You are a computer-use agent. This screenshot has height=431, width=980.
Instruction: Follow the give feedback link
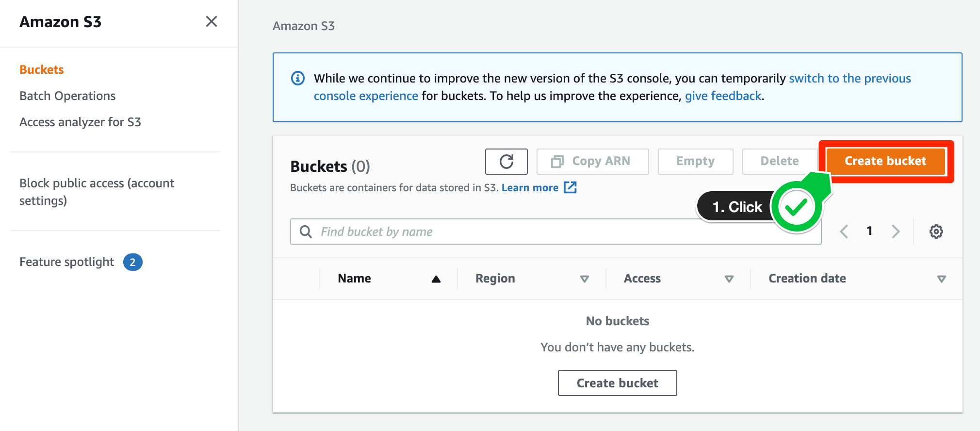coord(723,96)
